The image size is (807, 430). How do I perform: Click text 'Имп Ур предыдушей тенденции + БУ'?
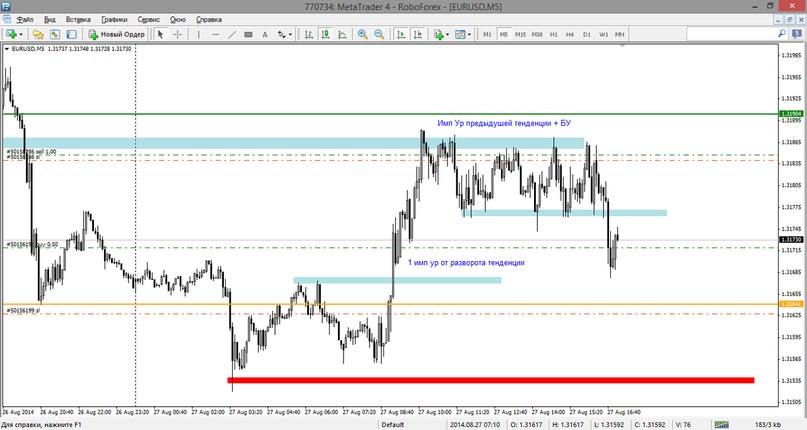pos(504,123)
